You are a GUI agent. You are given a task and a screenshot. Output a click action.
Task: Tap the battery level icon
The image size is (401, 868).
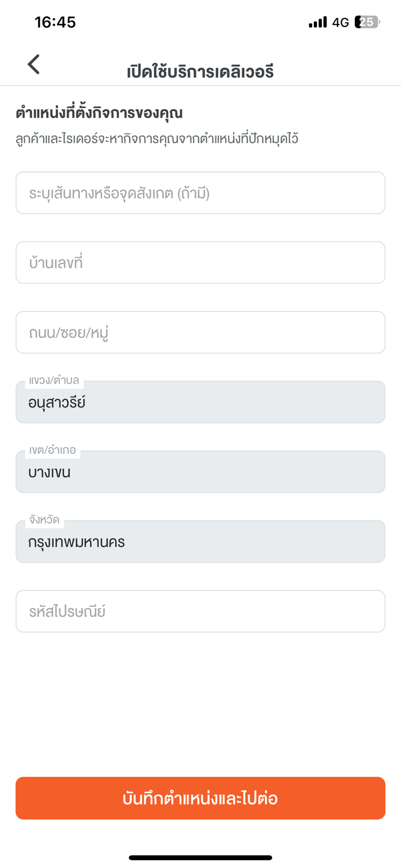367,22
